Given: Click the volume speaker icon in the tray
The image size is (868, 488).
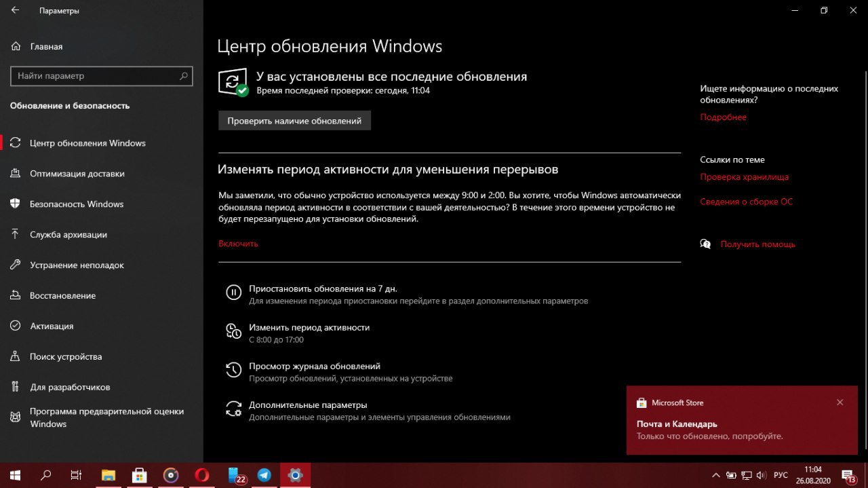Looking at the screenshot, I should click(x=762, y=475).
